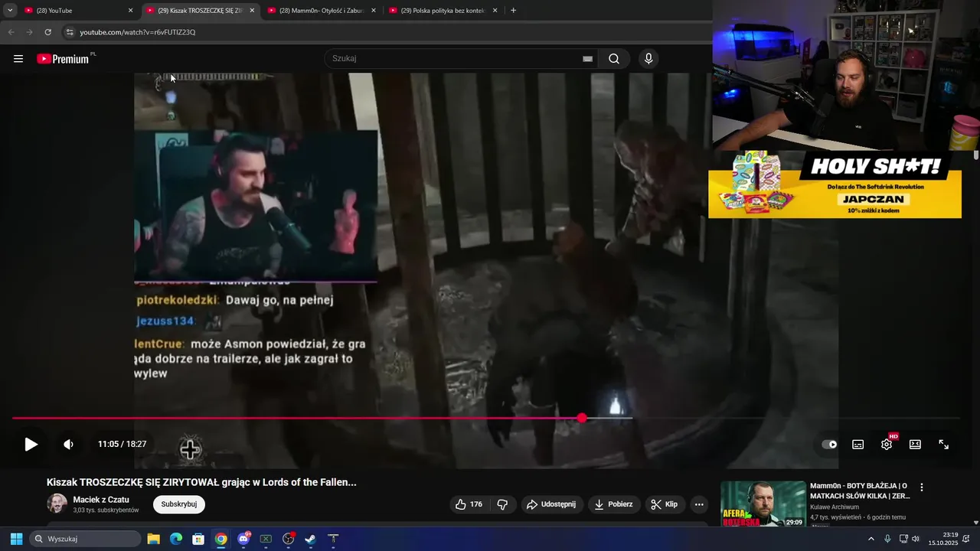Click the red scrubber handle on timeline

[582, 418]
